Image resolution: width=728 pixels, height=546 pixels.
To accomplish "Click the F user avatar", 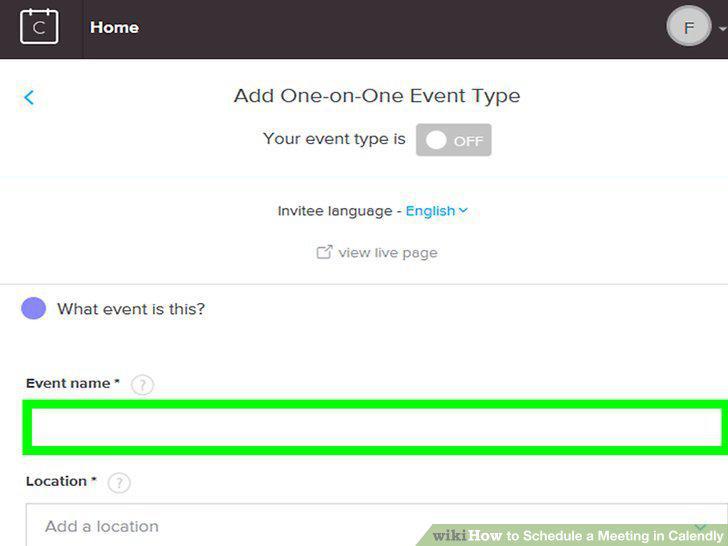I will click(689, 26).
